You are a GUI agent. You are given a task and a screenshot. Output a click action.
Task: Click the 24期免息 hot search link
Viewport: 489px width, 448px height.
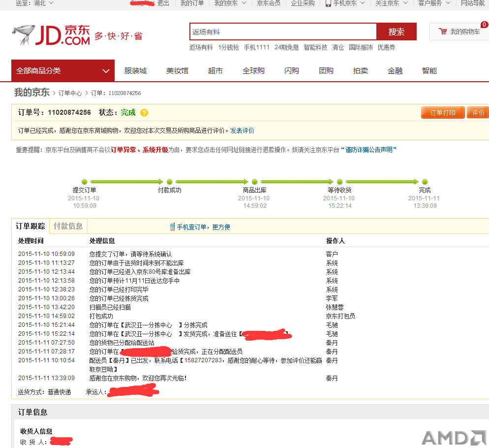click(x=287, y=47)
